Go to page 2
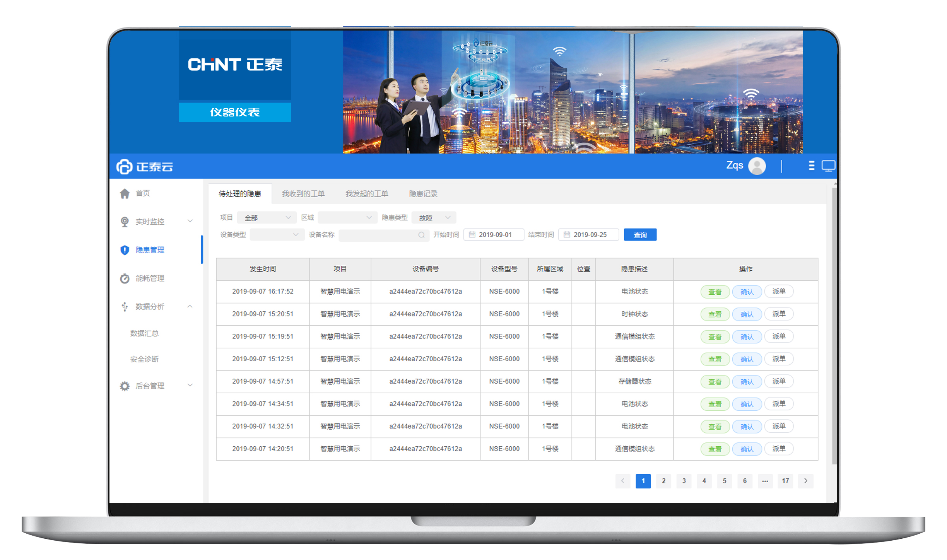The width and height of the screenshot is (947, 560). (663, 481)
